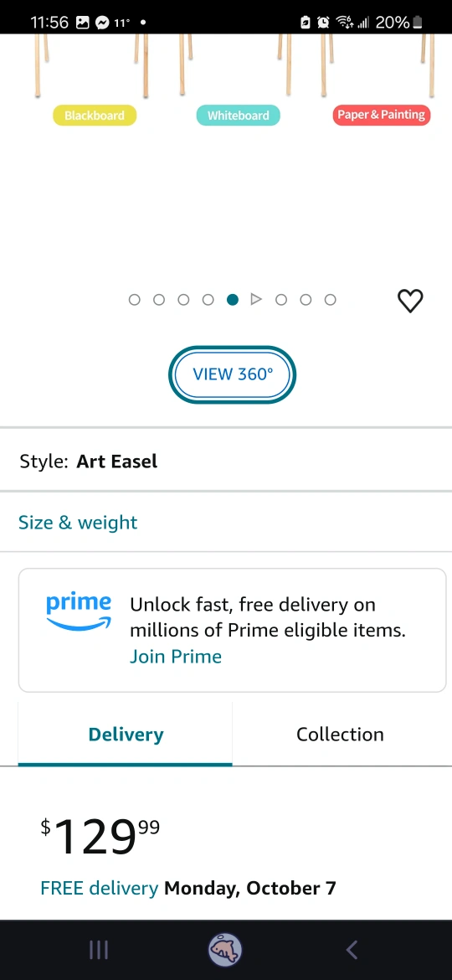Tap the Prime logo
This screenshot has height=980, width=452.
point(79,612)
